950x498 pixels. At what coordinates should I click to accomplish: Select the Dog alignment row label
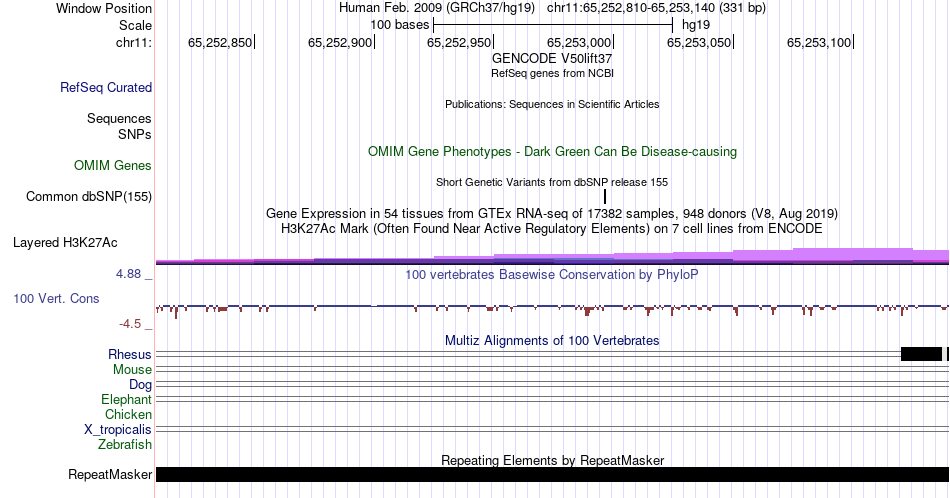[x=140, y=385]
